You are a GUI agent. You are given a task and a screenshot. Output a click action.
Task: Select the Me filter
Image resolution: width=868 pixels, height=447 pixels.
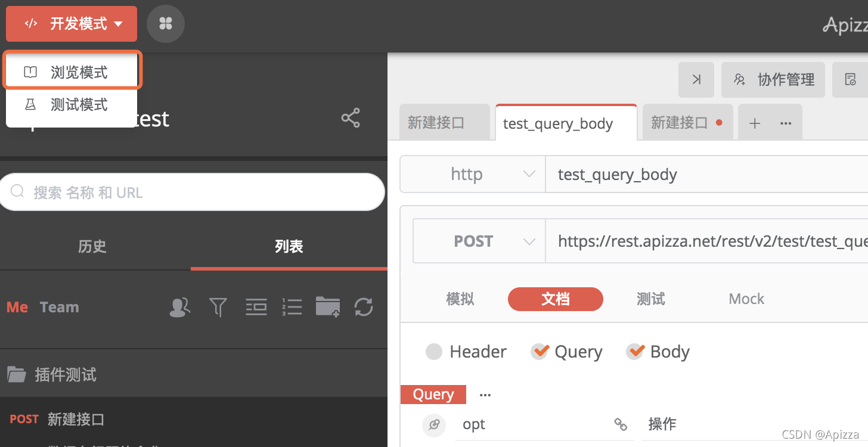coord(17,308)
